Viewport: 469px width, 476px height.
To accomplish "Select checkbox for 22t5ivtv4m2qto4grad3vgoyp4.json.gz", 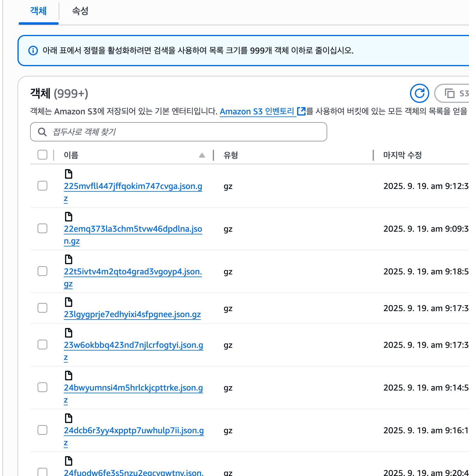I will [x=42, y=271].
